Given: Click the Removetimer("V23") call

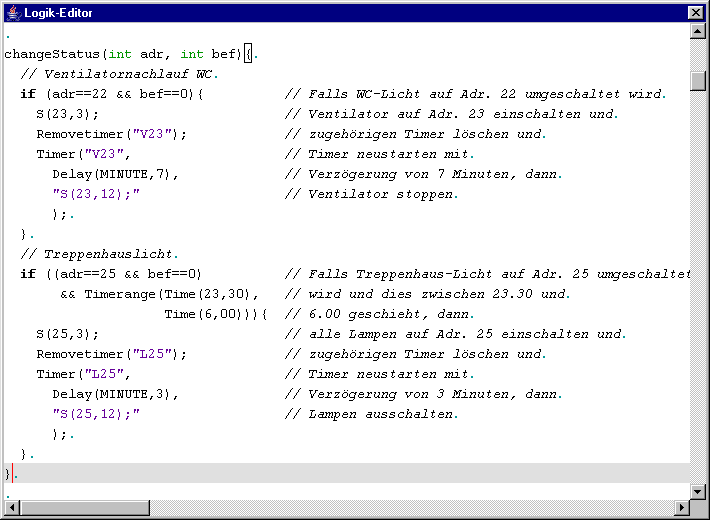Looking at the screenshot, I should (x=111, y=134).
